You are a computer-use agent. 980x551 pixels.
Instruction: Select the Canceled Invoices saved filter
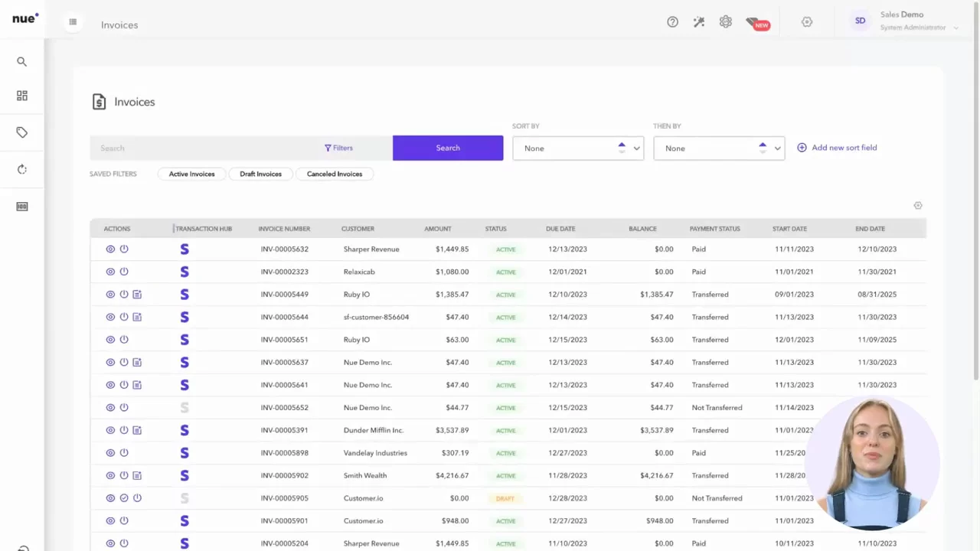(334, 174)
